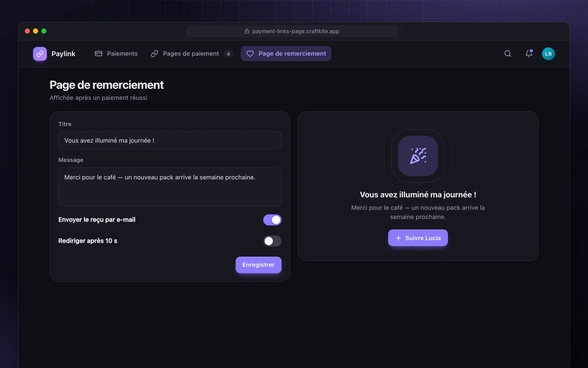Viewport: 588px width, 368px height.
Task: Open the LR user avatar
Action: tap(548, 54)
